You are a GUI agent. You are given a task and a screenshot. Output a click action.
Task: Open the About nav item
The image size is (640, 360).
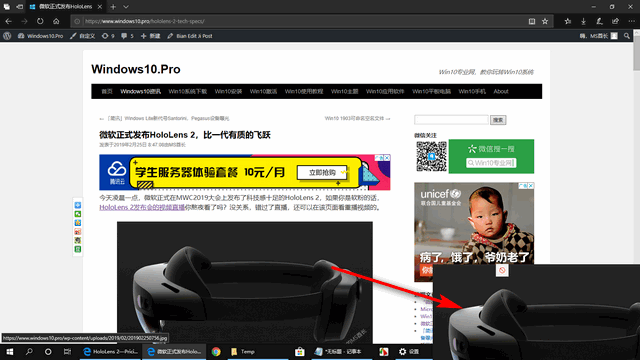pos(501,91)
